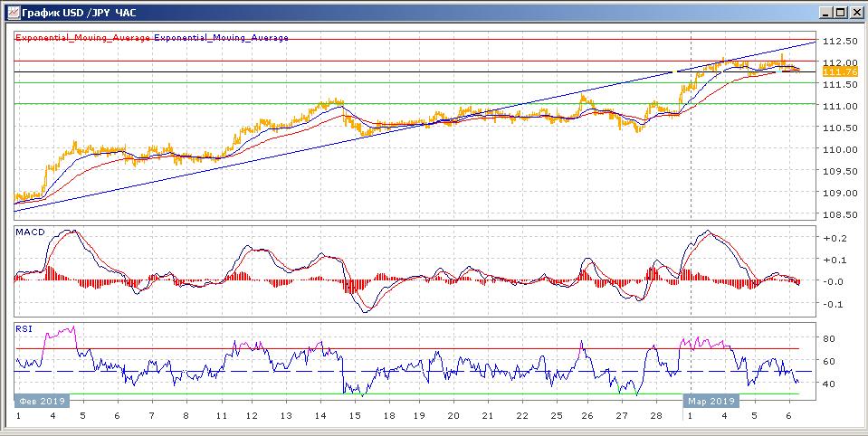
Task: Click the MACD indicator panel label
Action: click(x=30, y=232)
